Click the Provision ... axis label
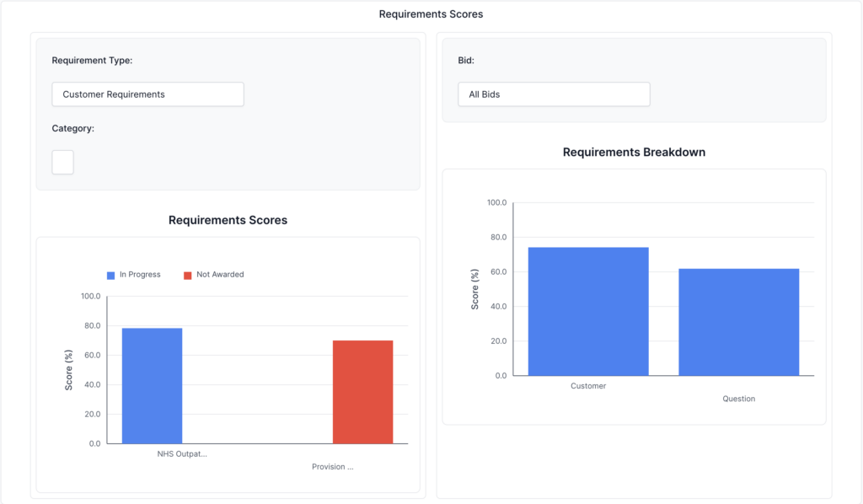This screenshot has width=863, height=504. click(332, 467)
